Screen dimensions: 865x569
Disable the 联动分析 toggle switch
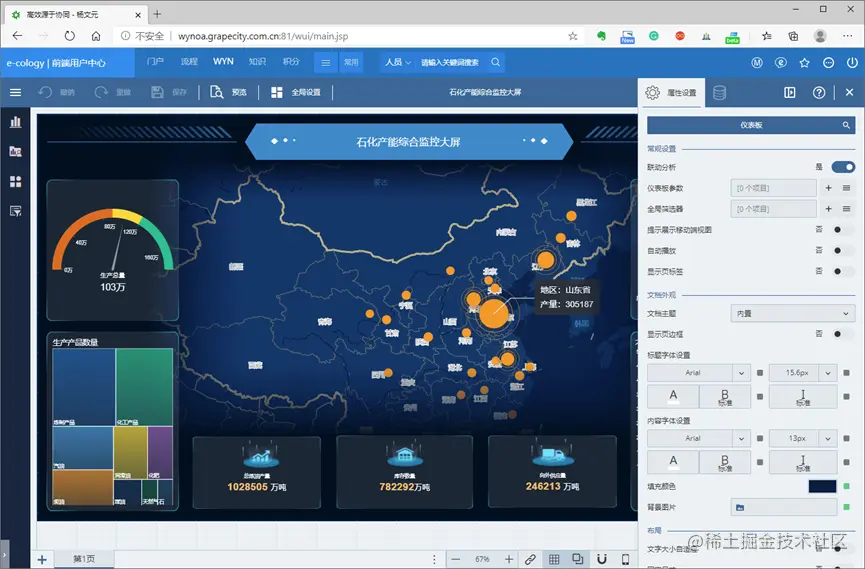coord(843,167)
